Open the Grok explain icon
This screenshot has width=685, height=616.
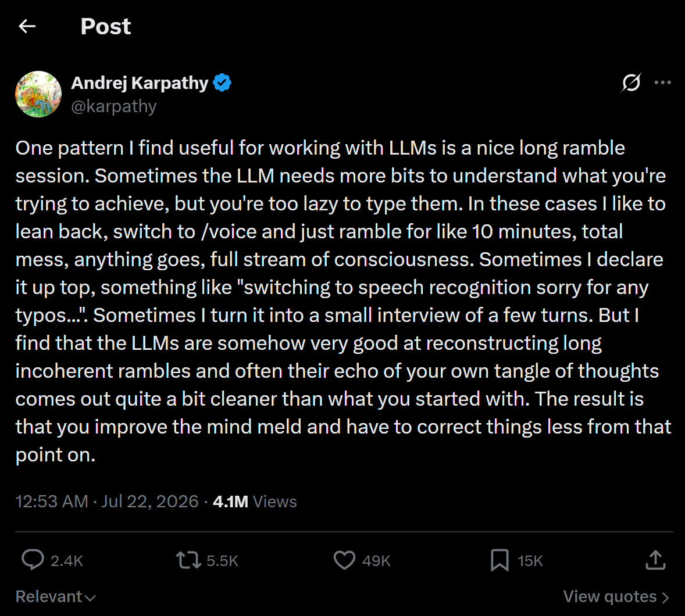coord(631,83)
